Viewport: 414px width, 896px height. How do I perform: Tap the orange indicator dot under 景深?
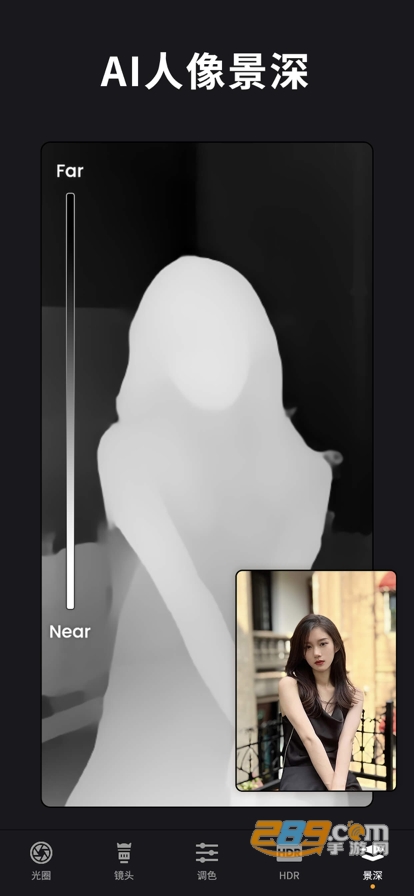[373, 886]
